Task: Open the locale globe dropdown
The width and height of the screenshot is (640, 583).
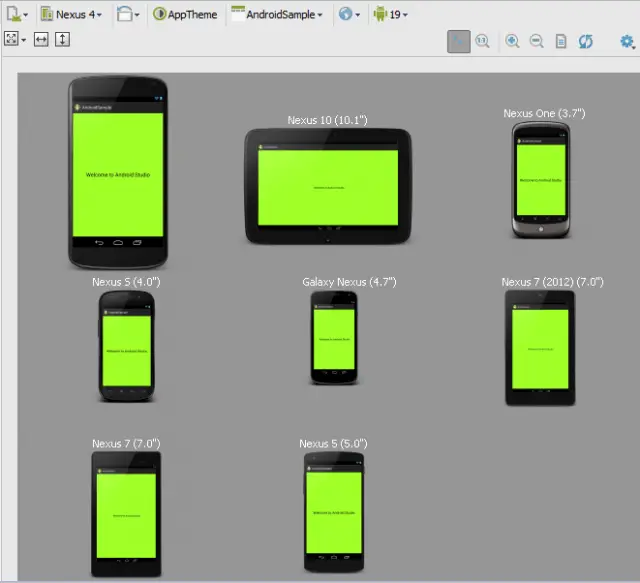Action: coord(349,15)
